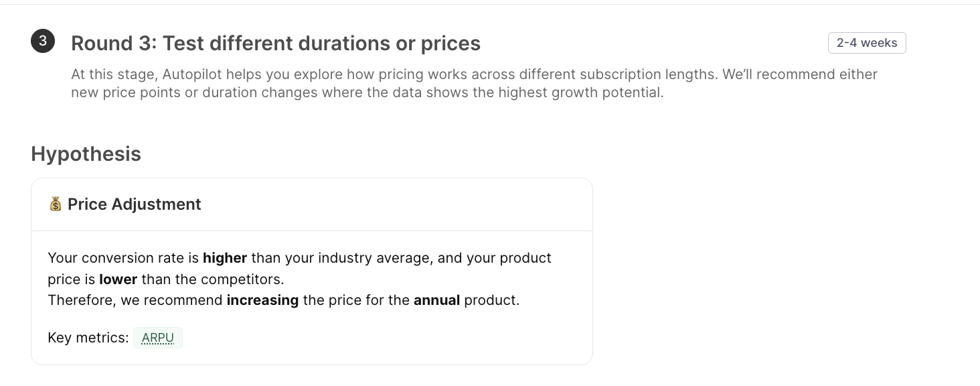
Task: Click the bold word "lower"
Action: (x=118, y=279)
